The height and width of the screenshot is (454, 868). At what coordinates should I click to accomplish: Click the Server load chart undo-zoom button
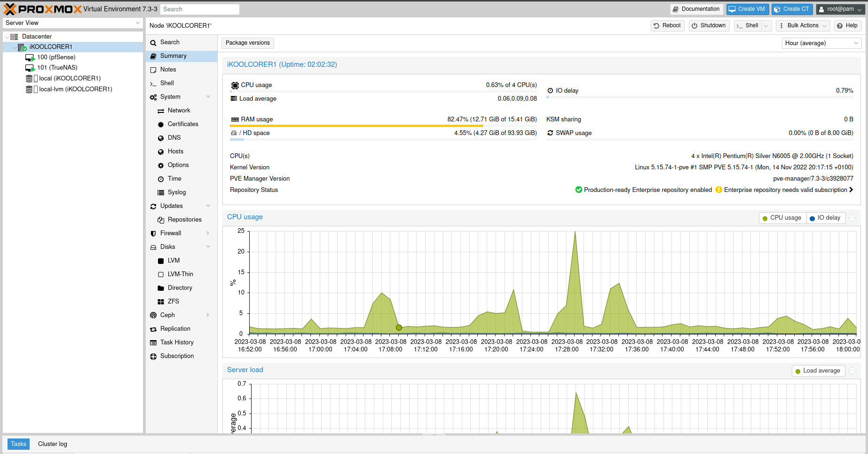click(852, 371)
